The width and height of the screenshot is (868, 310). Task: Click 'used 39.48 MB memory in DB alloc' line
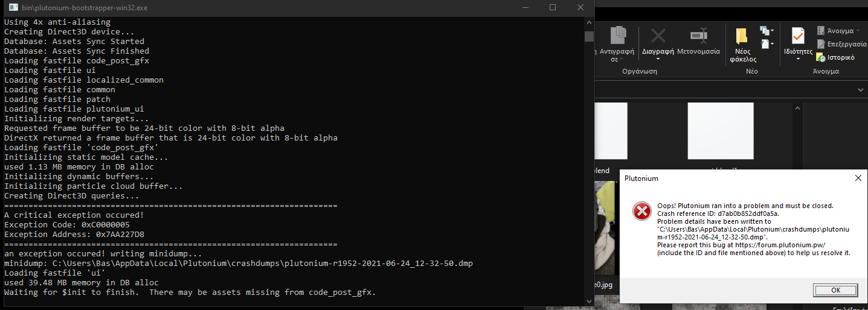click(81, 282)
